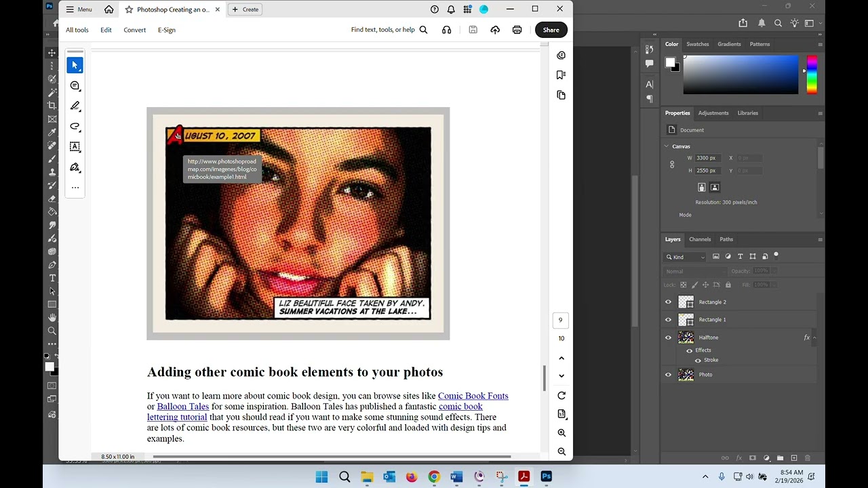Screen dimensions: 868x488
Task: Collapse the Canvas section in Properties
Action: 667,146
